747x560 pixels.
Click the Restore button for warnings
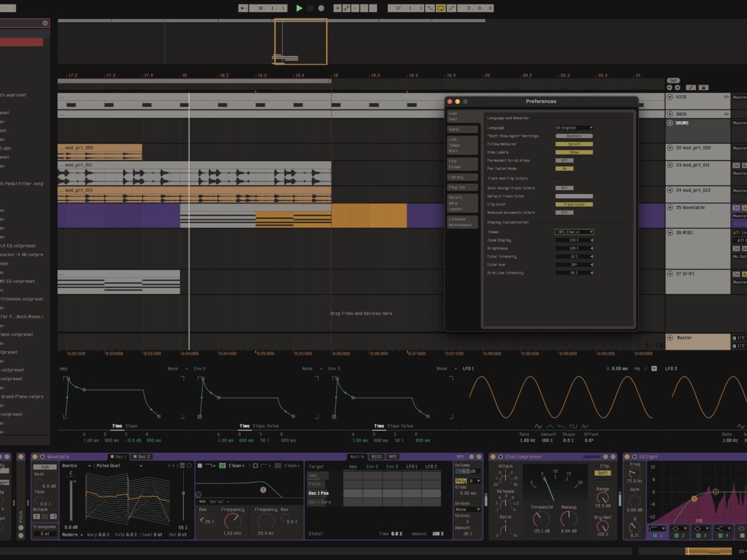(573, 136)
